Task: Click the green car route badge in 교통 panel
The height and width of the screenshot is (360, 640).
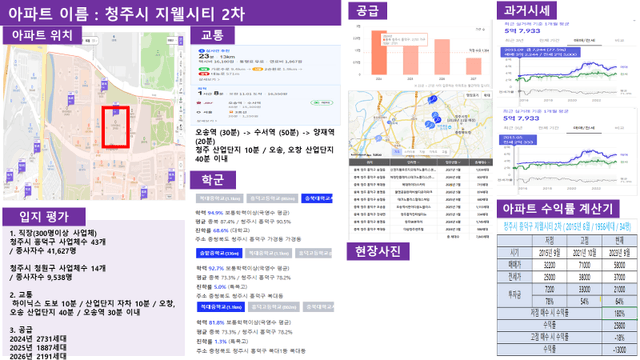Action: 204,69
